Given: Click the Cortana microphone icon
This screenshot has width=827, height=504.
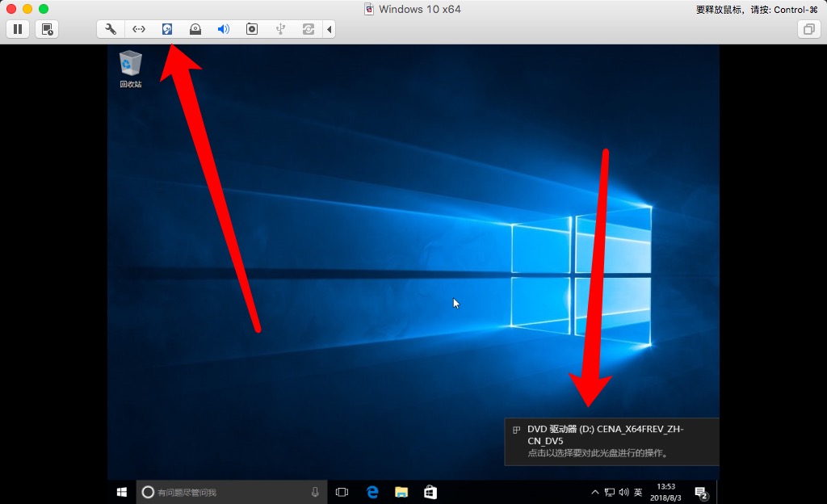Looking at the screenshot, I should 315,492.
